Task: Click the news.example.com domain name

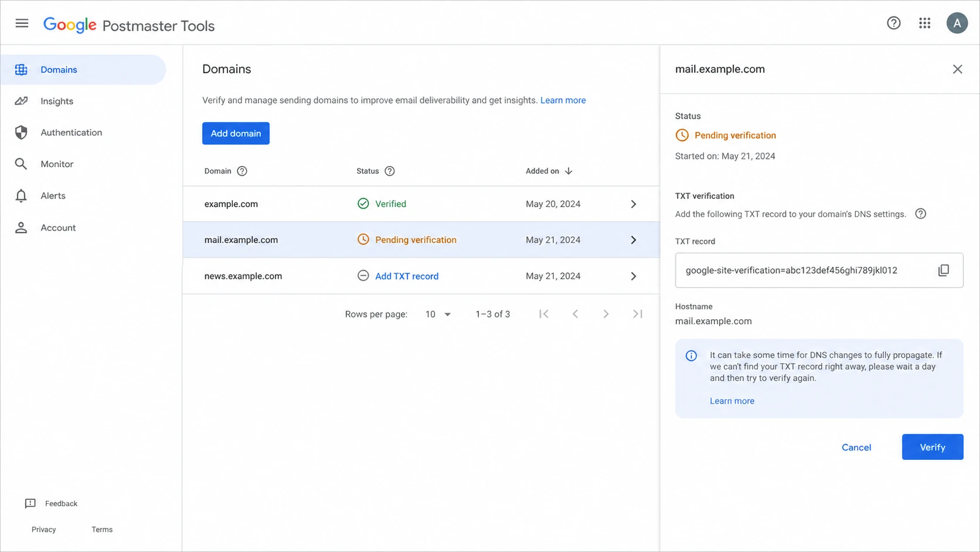Action: (243, 276)
